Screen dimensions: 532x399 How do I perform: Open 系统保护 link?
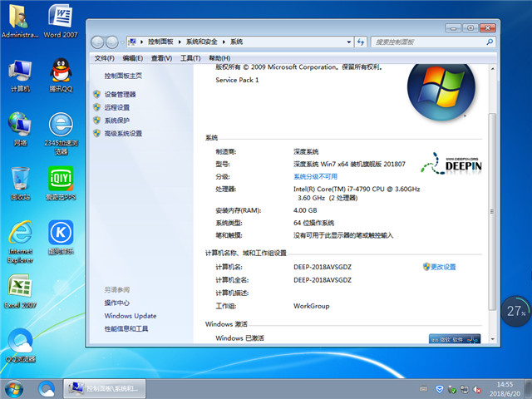(116, 121)
